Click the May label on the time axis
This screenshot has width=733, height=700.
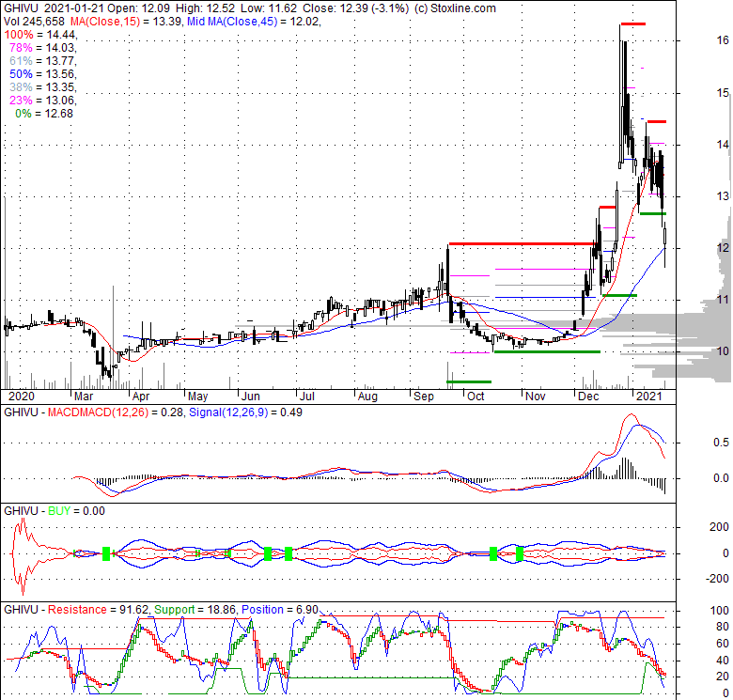tap(197, 397)
